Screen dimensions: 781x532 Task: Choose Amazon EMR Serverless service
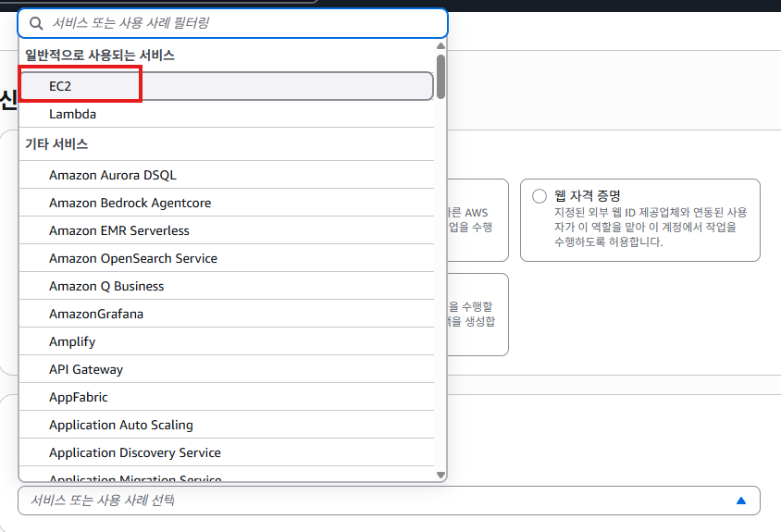click(x=226, y=230)
